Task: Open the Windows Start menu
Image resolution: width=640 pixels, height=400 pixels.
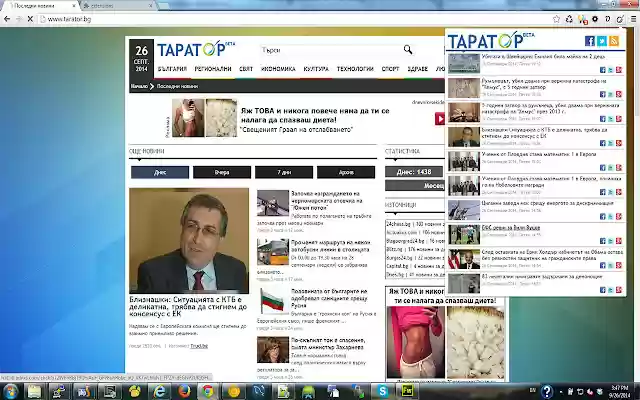Action: (10, 391)
